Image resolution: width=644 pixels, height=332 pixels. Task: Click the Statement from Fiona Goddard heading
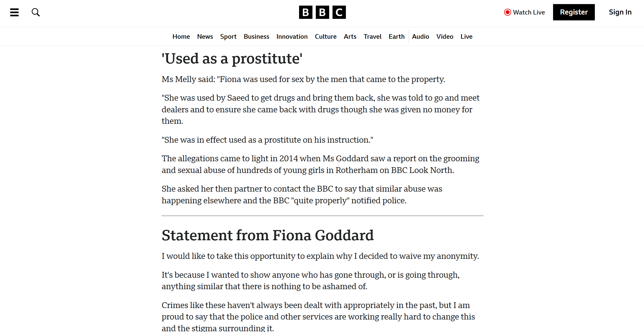coord(267,235)
